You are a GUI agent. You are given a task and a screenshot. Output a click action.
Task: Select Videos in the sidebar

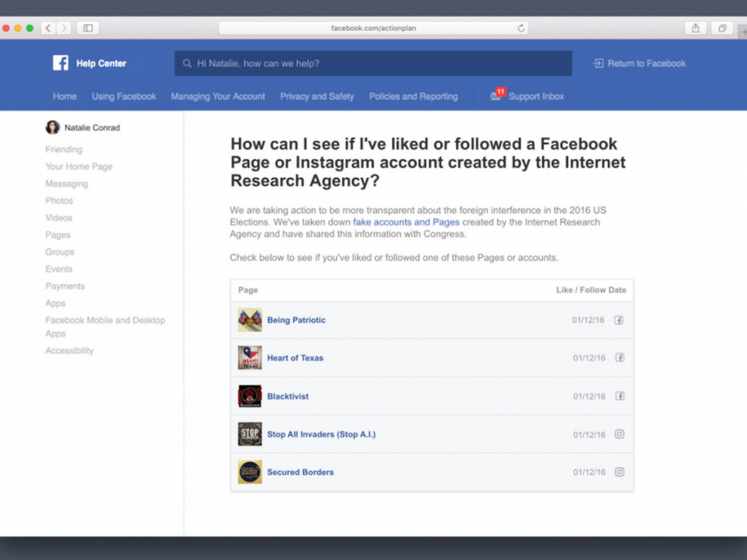pyautogui.click(x=59, y=218)
